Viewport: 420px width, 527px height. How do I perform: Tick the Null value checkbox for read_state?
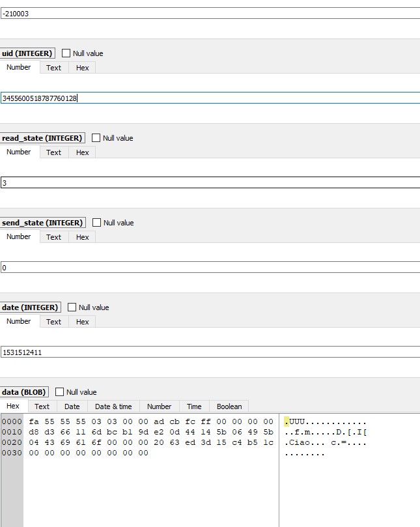96,138
